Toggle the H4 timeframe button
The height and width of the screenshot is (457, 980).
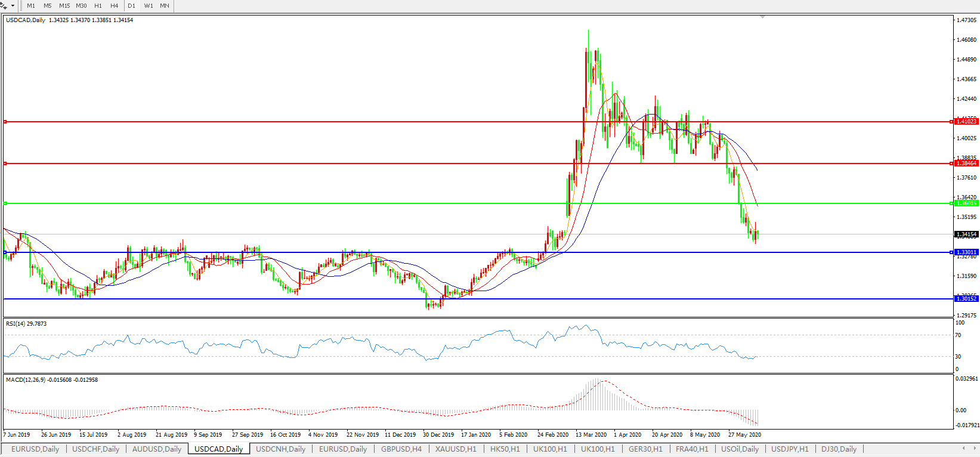click(x=114, y=6)
